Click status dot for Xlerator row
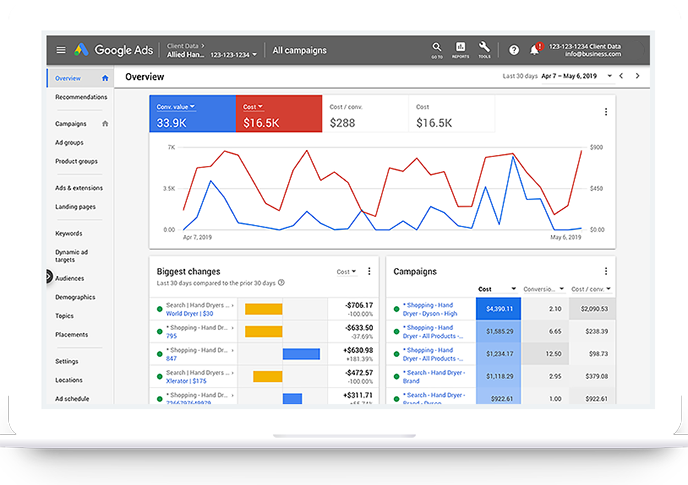688x485 pixels. point(160,377)
